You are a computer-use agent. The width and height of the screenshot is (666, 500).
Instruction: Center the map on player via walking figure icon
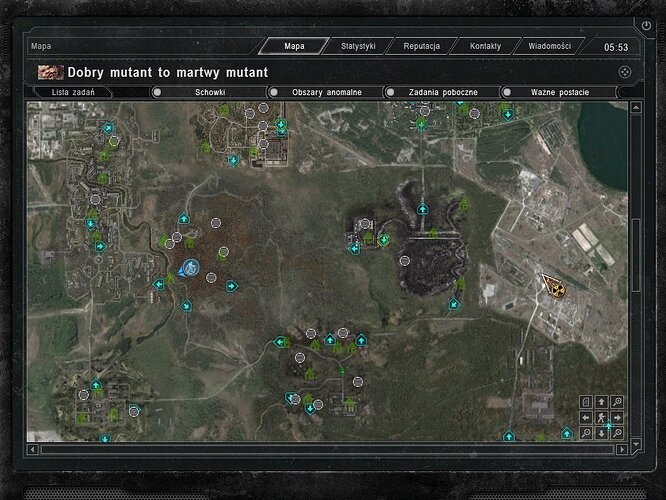[x=601, y=418]
